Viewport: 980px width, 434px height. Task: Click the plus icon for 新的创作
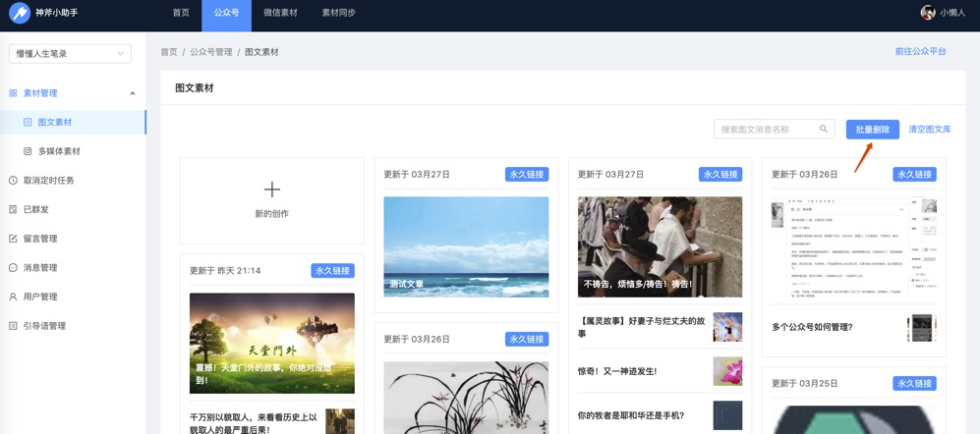coord(272,190)
